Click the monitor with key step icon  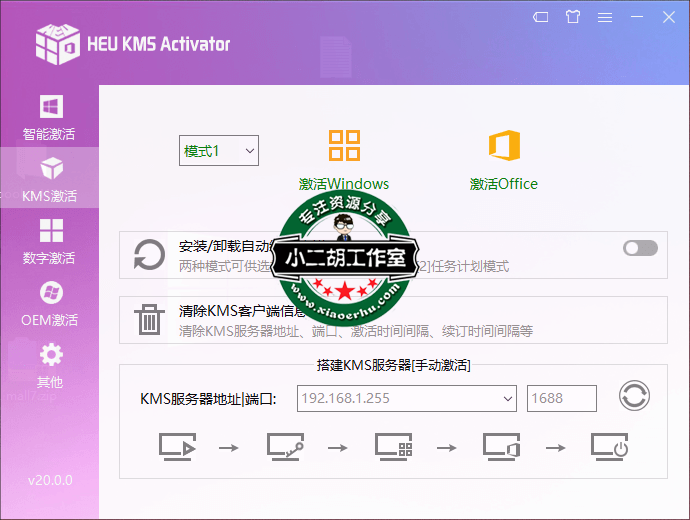click(285, 447)
